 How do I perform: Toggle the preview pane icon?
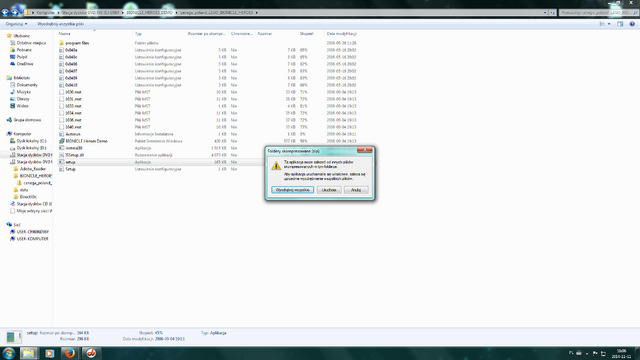[x=620, y=24]
